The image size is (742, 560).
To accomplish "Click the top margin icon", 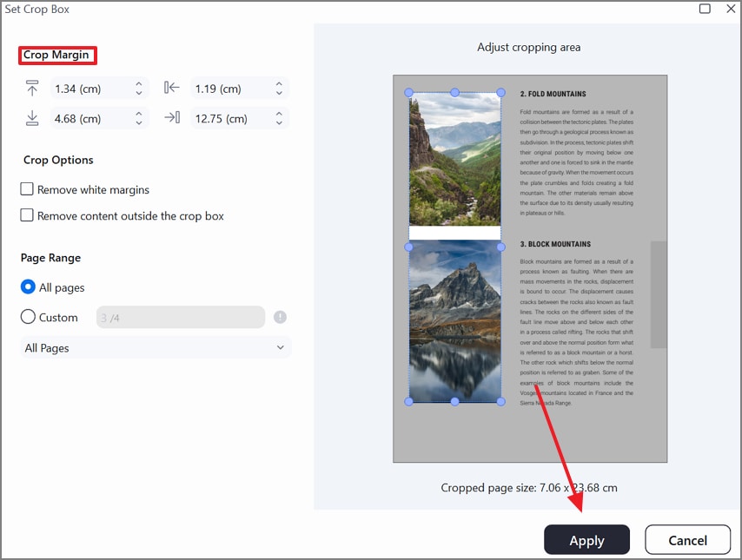I will [x=32, y=88].
